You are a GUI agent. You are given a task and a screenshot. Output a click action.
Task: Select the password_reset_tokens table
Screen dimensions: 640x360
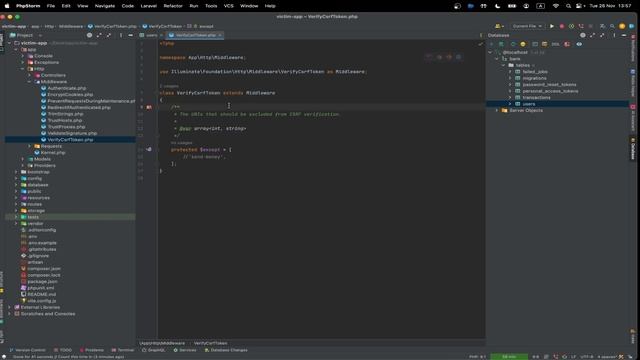[549, 84]
